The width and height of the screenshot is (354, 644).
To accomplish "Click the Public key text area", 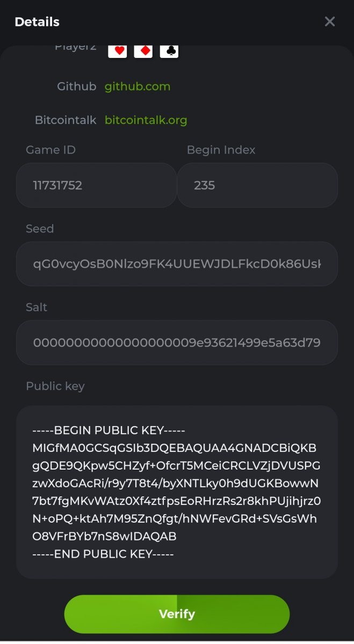I will [x=177, y=492].
